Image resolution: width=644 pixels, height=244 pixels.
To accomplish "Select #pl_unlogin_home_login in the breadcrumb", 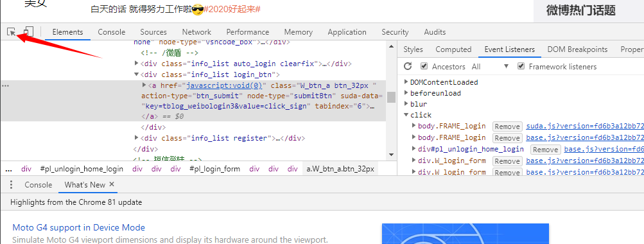I will pyautogui.click(x=82, y=169).
